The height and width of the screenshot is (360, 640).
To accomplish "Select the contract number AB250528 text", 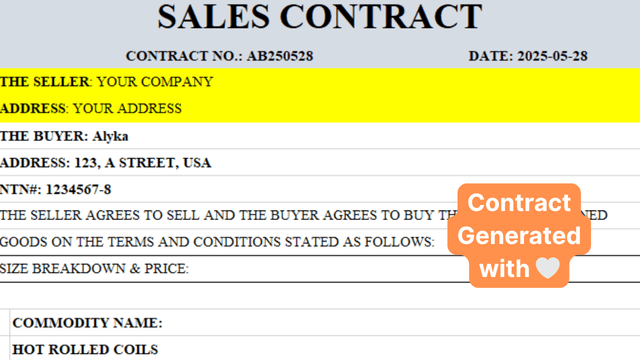I will pyautogui.click(x=280, y=56).
